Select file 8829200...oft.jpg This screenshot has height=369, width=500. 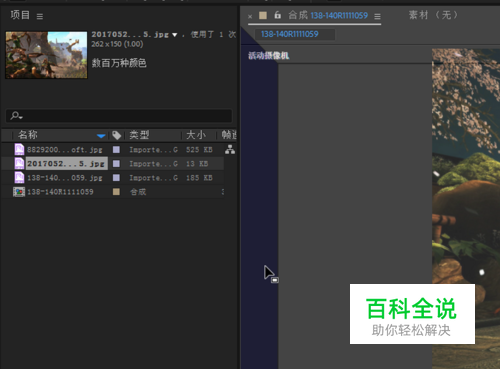(x=65, y=150)
